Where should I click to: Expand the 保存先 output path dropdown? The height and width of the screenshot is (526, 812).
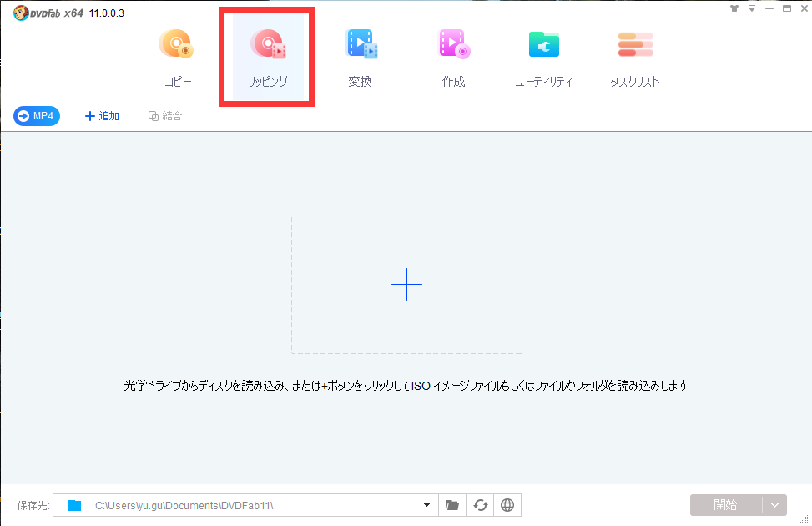426,505
